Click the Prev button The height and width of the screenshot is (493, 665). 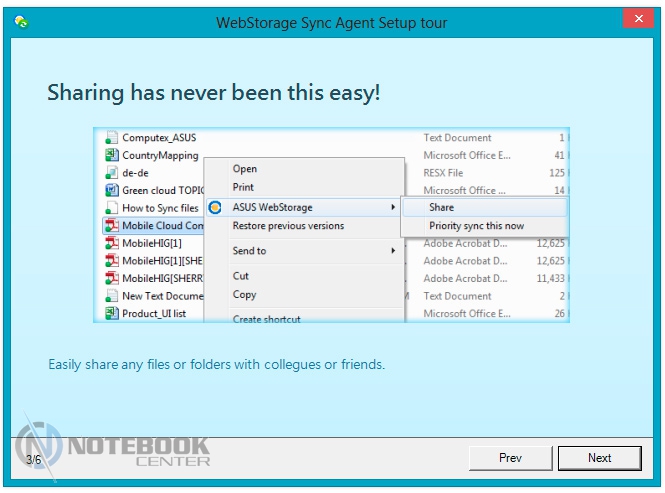(510, 458)
